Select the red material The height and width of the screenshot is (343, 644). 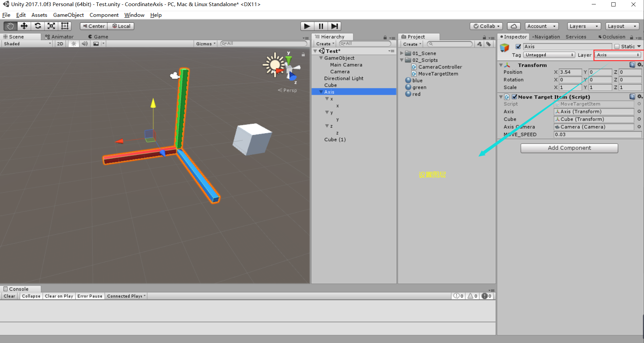click(x=413, y=94)
